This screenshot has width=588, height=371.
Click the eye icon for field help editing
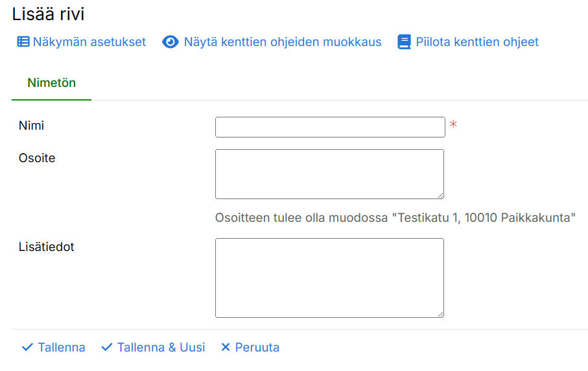(x=170, y=42)
